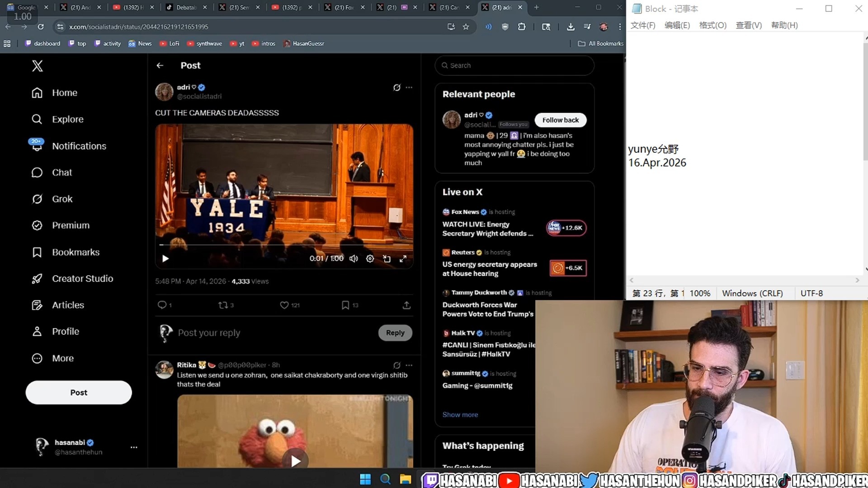Viewport: 868px width, 488px height.
Task: Open the All Bookmarks folder
Action: point(600,43)
